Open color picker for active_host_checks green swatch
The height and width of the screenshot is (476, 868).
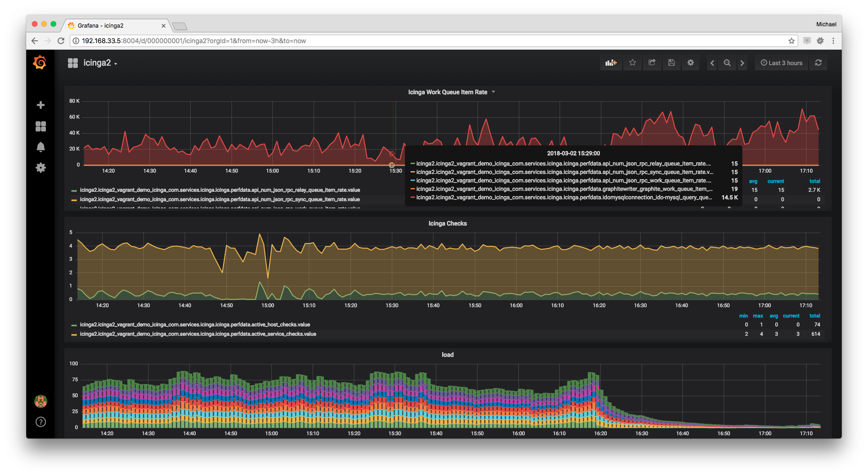pos(74,325)
